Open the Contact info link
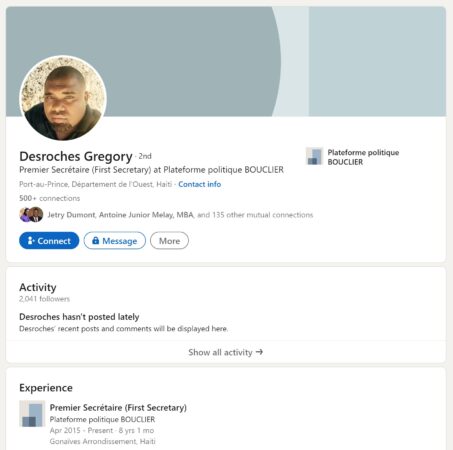This screenshot has width=453, height=450. pos(200,184)
